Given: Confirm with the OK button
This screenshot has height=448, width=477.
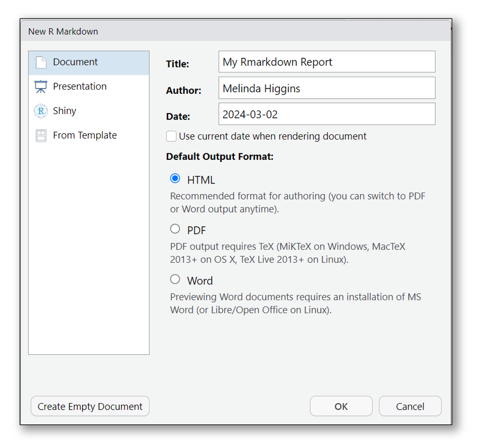Looking at the screenshot, I should 341,406.
